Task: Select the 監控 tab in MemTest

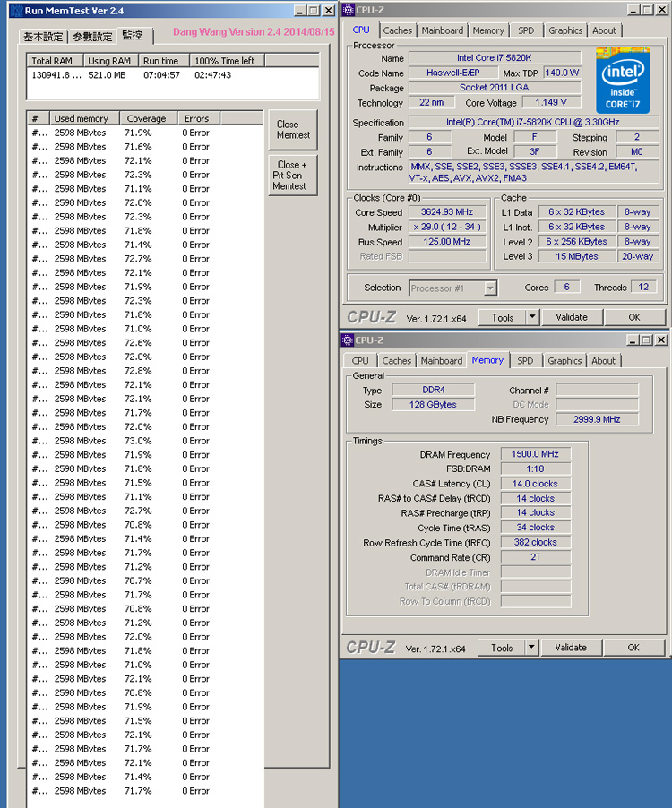Action: click(134, 35)
